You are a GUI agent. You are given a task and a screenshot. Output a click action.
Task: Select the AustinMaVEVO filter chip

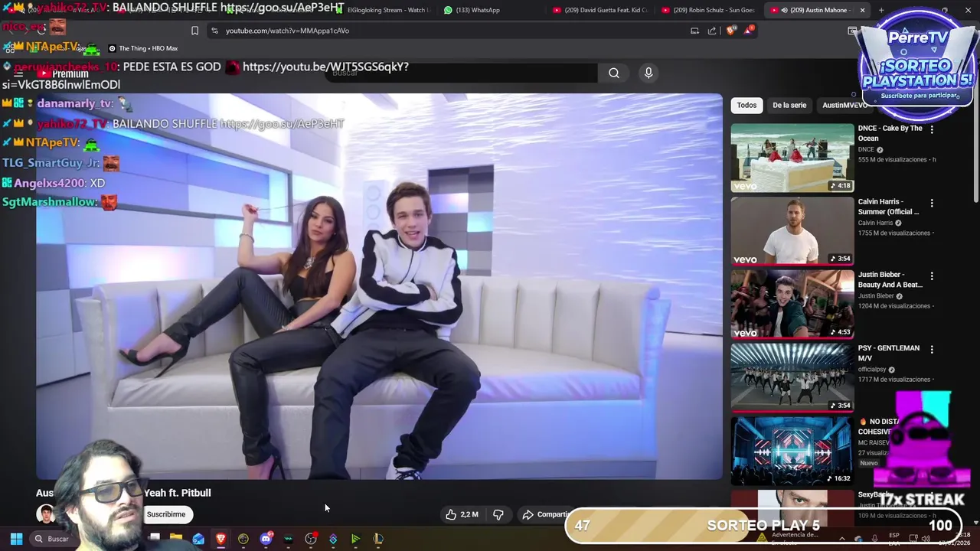tap(844, 105)
